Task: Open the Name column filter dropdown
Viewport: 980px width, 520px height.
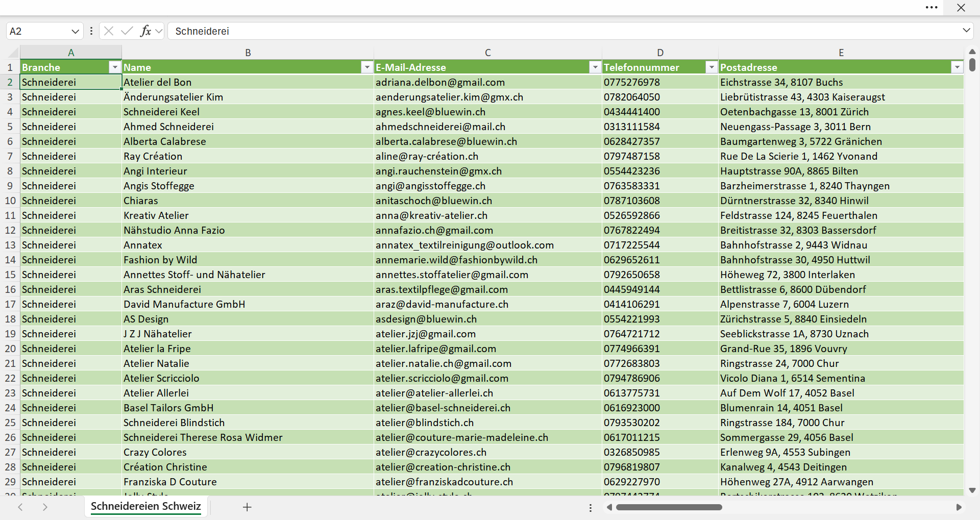Action: click(x=367, y=67)
